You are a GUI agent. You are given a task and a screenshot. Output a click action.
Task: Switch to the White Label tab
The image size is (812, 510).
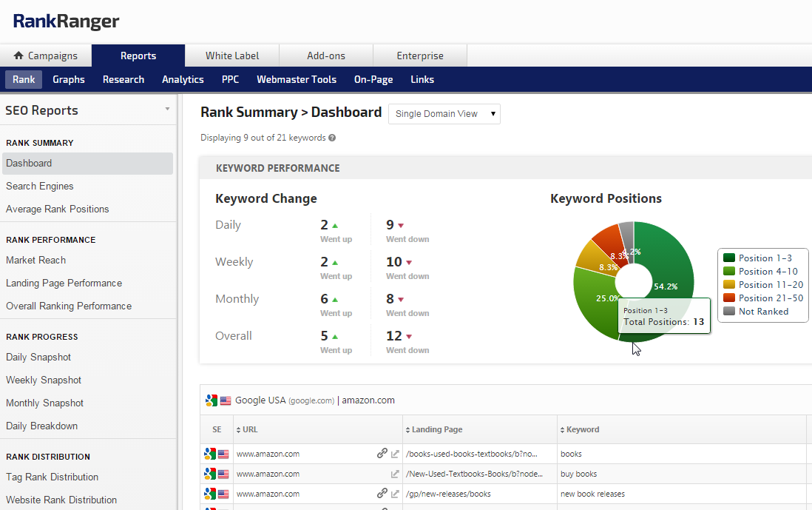click(x=232, y=56)
